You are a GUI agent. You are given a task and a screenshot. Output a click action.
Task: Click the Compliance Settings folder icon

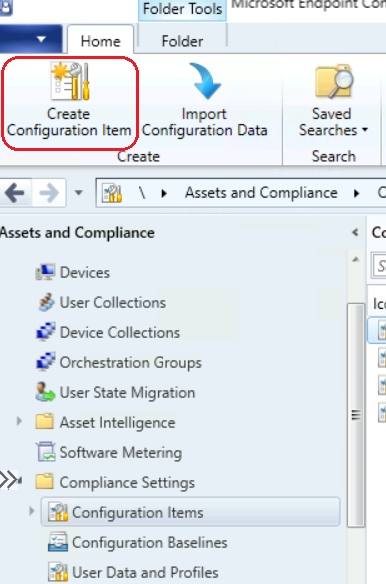click(44, 482)
